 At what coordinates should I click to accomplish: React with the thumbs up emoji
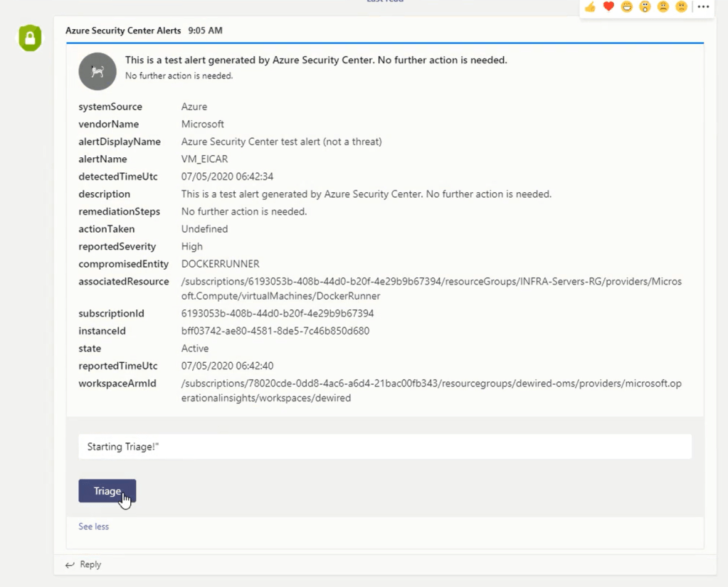coord(590,7)
